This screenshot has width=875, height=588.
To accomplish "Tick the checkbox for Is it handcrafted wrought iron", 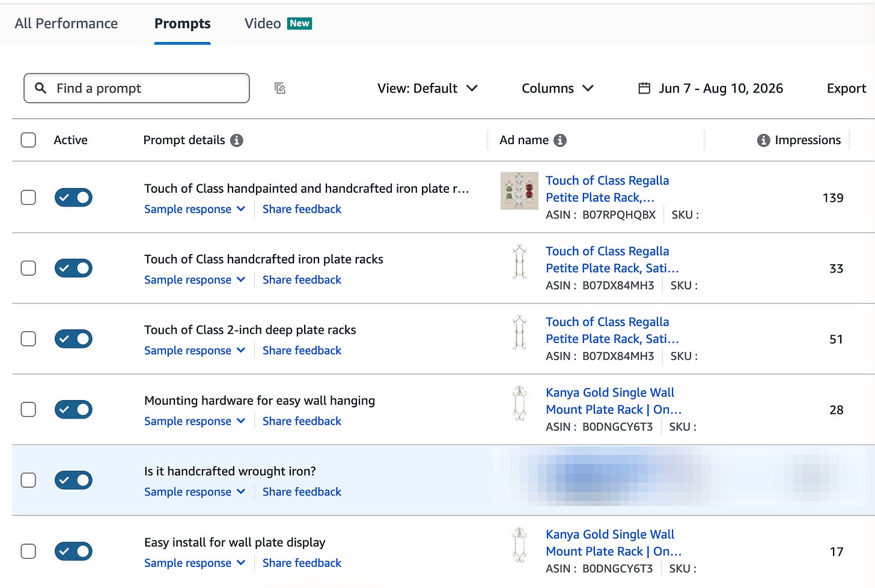I will pyautogui.click(x=28, y=480).
